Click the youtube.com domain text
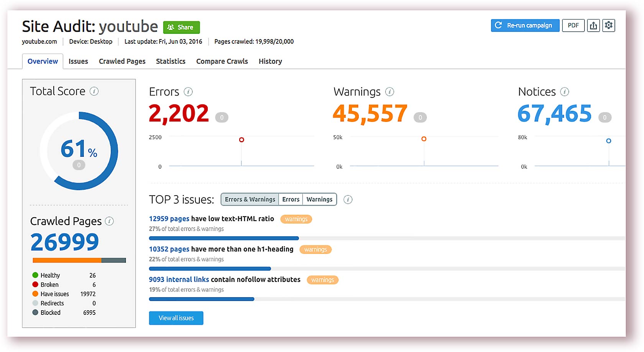This screenshot has height=352, width=644. (x=39, y=41)
